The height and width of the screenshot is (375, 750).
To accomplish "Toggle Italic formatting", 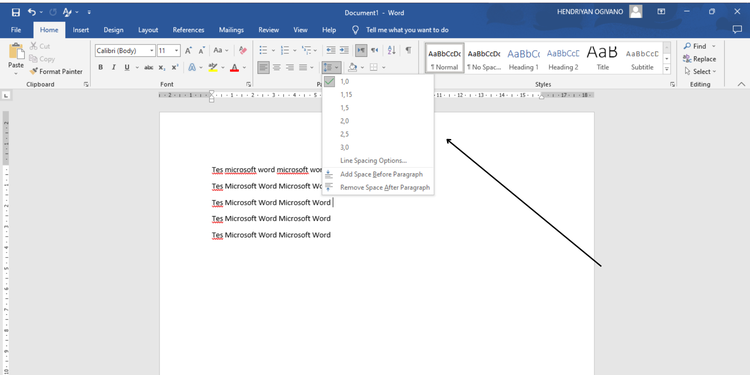I will [x=114, y=67].
